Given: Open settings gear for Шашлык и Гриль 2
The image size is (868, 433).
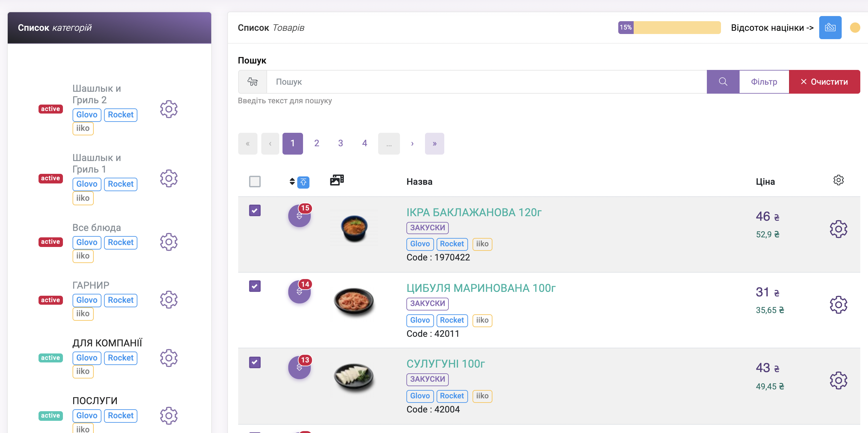Looking at the screenshot, I should point(169,109).
